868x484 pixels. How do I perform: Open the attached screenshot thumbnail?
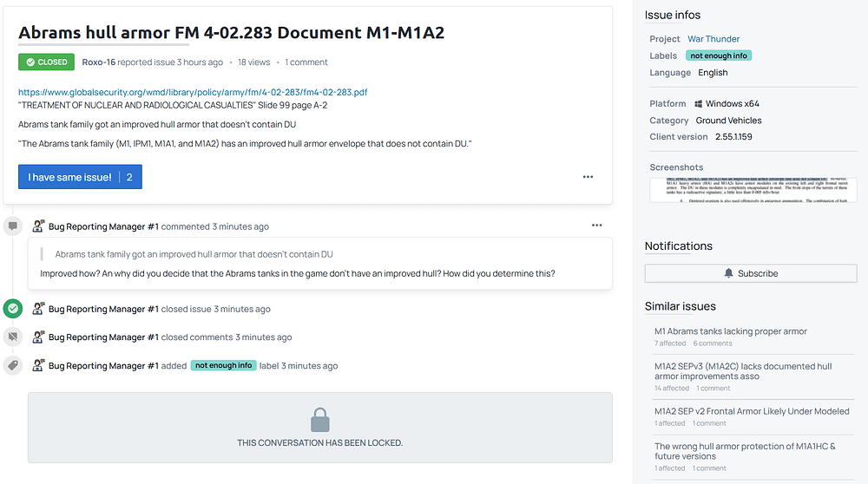click(x=753, y=190)
